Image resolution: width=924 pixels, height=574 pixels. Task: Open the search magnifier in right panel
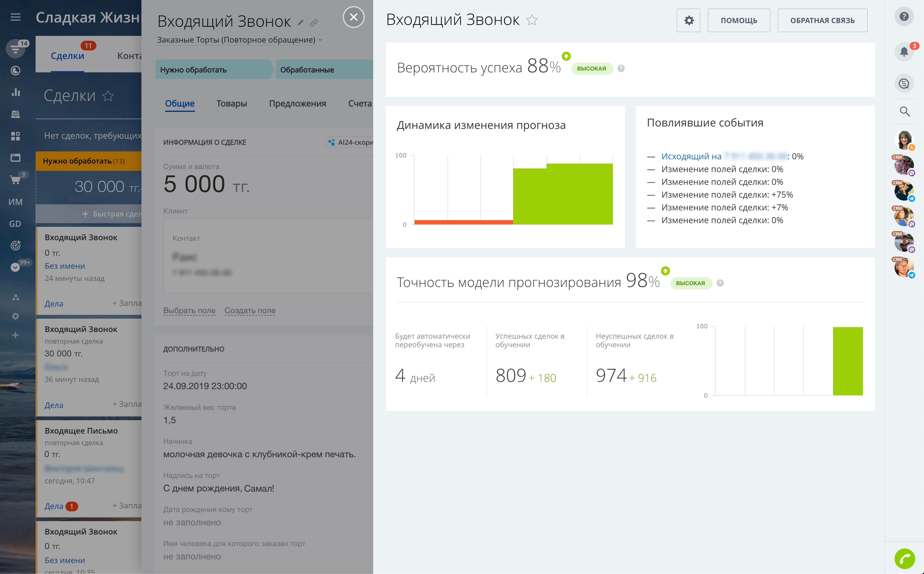(905, 112)
